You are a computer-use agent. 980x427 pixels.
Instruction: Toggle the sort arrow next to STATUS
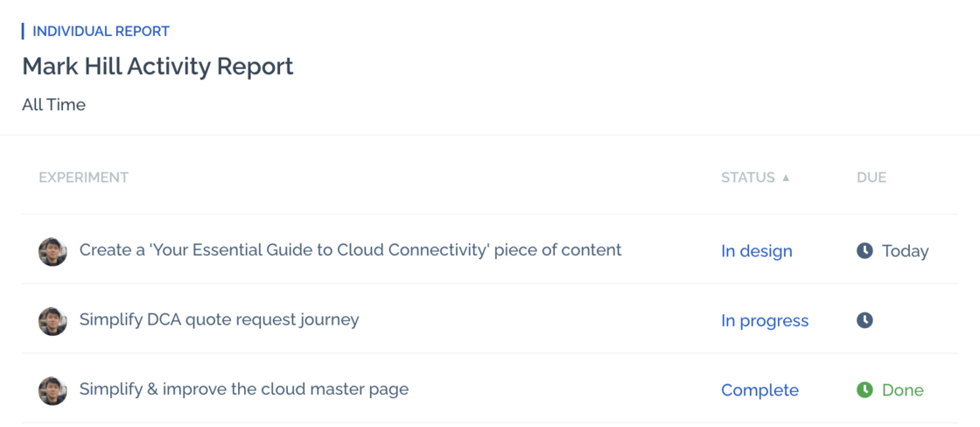[786, 178]
